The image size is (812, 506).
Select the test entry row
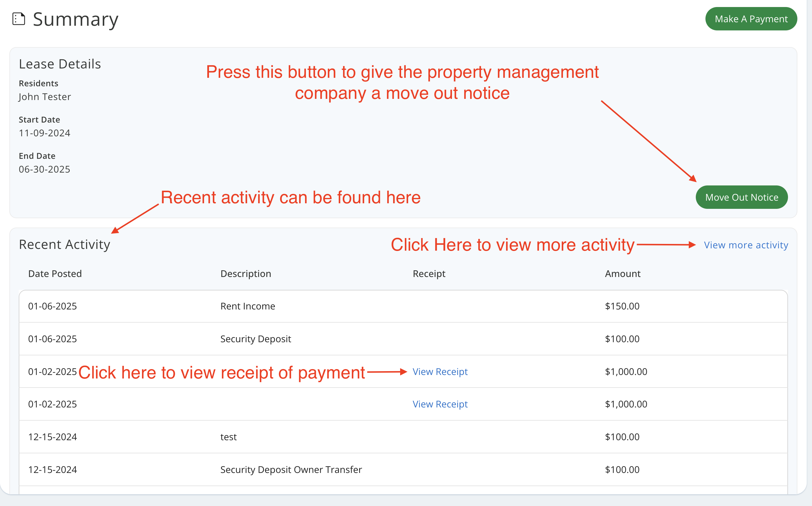228,437
